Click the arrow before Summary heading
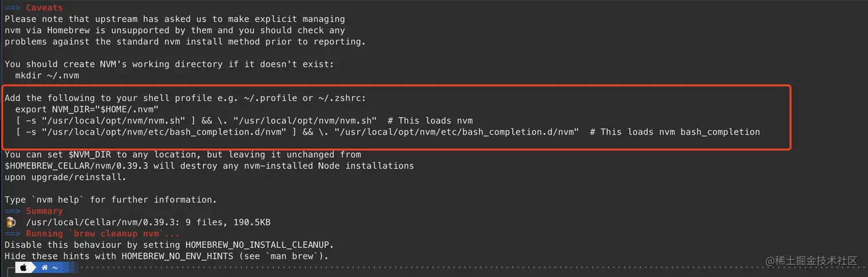The image size is (868, 277). pos(13,211)
